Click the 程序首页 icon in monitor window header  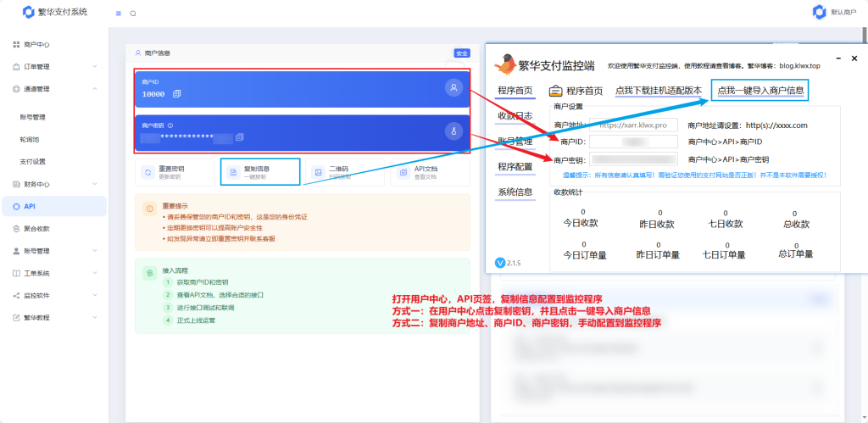point(556,91)
